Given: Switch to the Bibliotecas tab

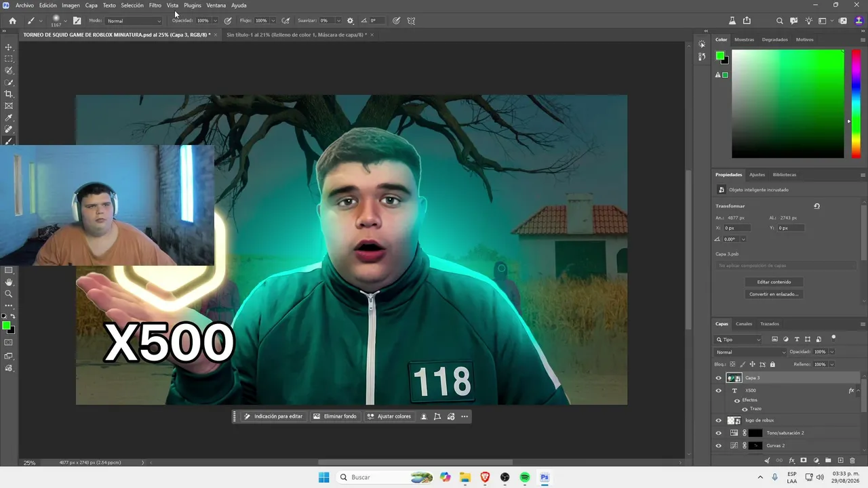Looking at the screenshot, I should 785,175.
